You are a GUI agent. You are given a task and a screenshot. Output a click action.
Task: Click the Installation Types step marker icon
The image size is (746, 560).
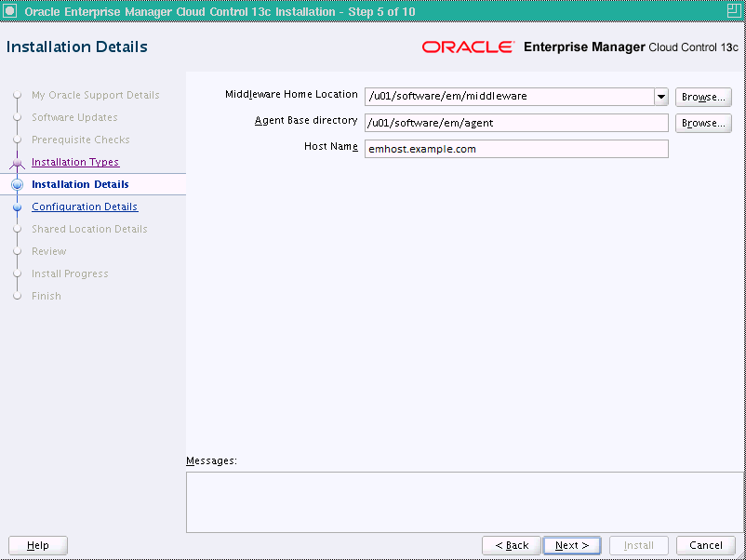tap(17, 163)
